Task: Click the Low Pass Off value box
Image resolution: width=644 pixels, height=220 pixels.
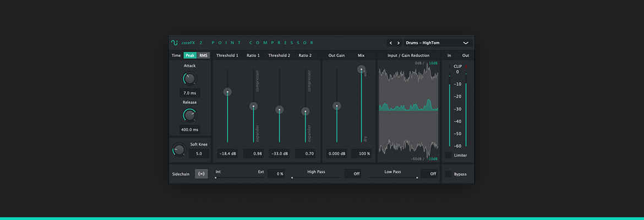Action: (x=429, y=174)
